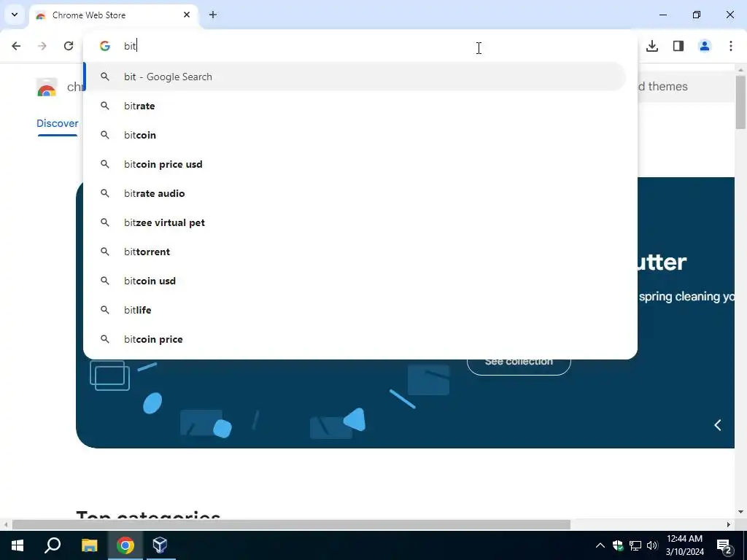Viewport: 747px width, 560px height.
Task: Click the Google logo in address bar
Action: 105,46
